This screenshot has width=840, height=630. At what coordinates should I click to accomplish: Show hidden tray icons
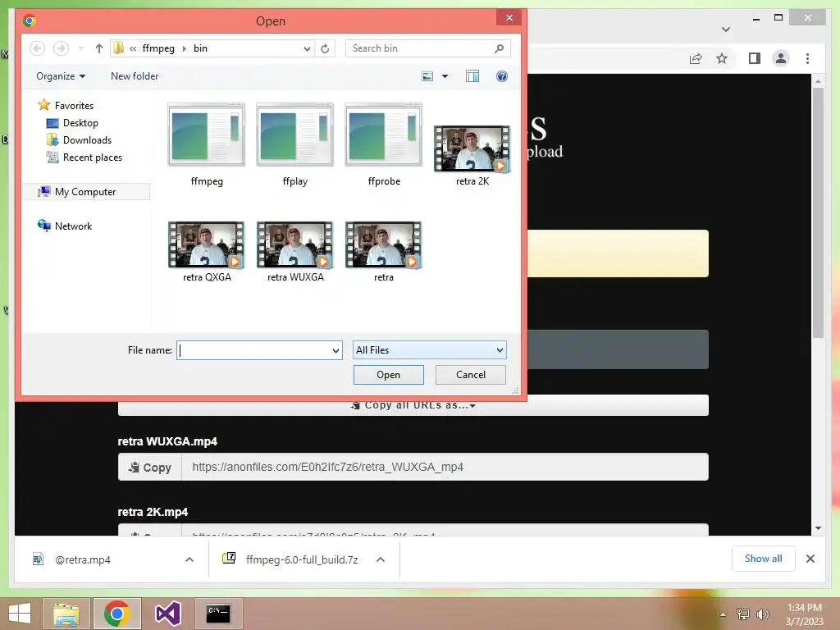tap(723, 614)
